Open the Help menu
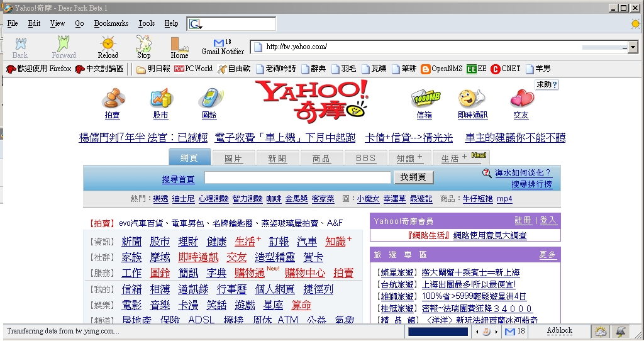The image size is (644, 341). 171,23
